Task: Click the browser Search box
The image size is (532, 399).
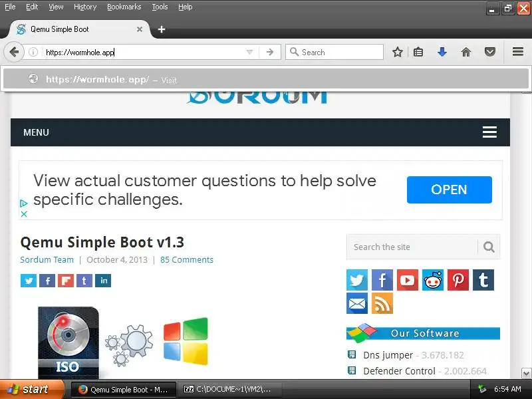Action: pos(334,53)
